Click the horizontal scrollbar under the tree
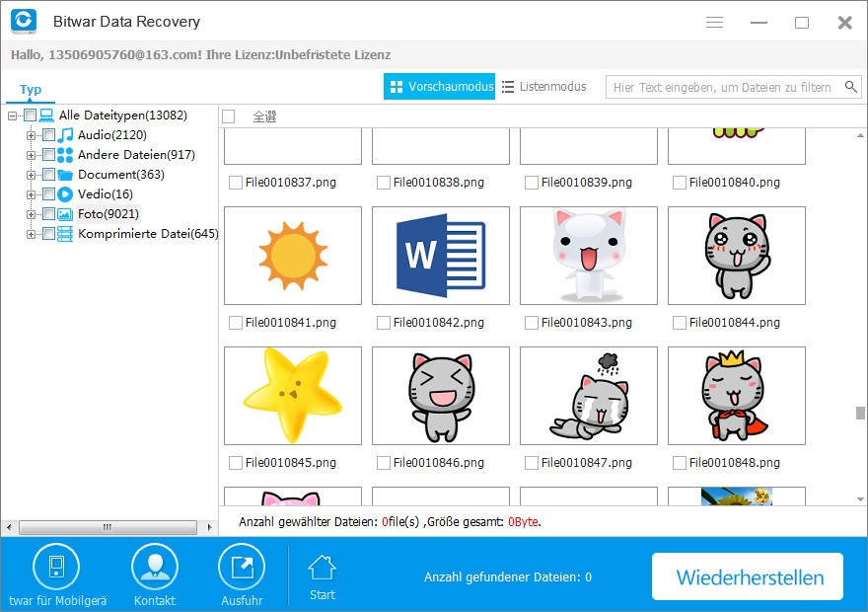Viewport: 868px width, 612px height. point(108,527)
